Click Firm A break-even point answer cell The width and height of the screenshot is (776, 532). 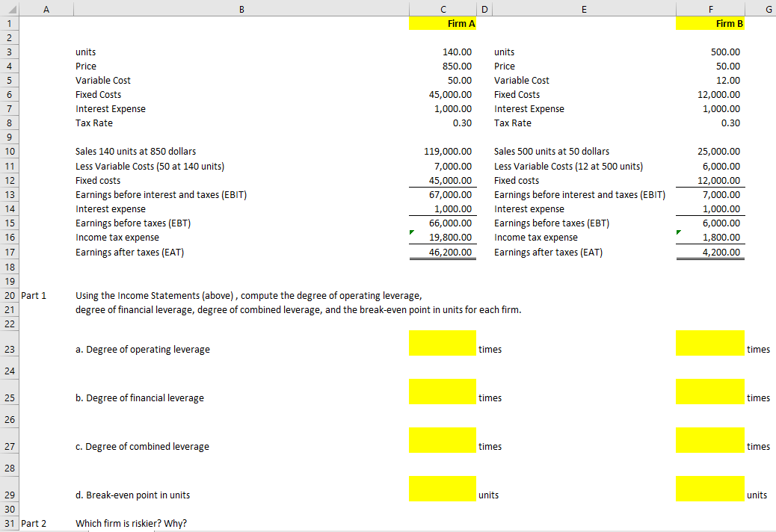pos(443,489)
